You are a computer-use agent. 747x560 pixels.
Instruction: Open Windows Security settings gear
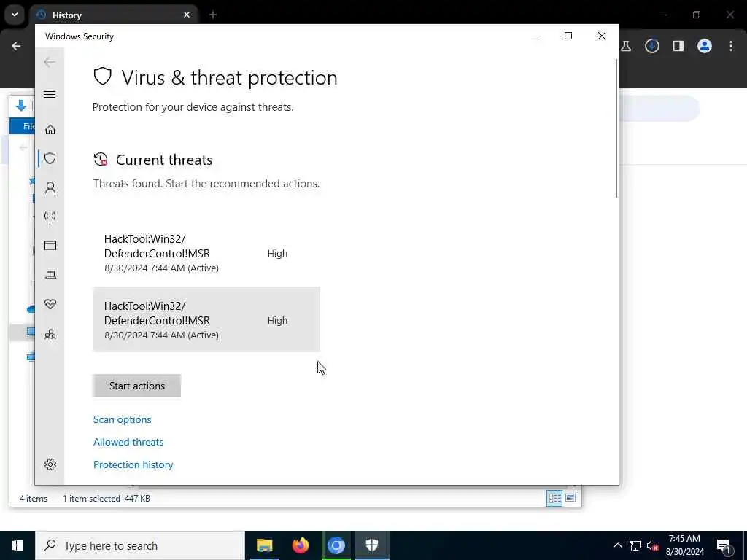tap(50, 464)
